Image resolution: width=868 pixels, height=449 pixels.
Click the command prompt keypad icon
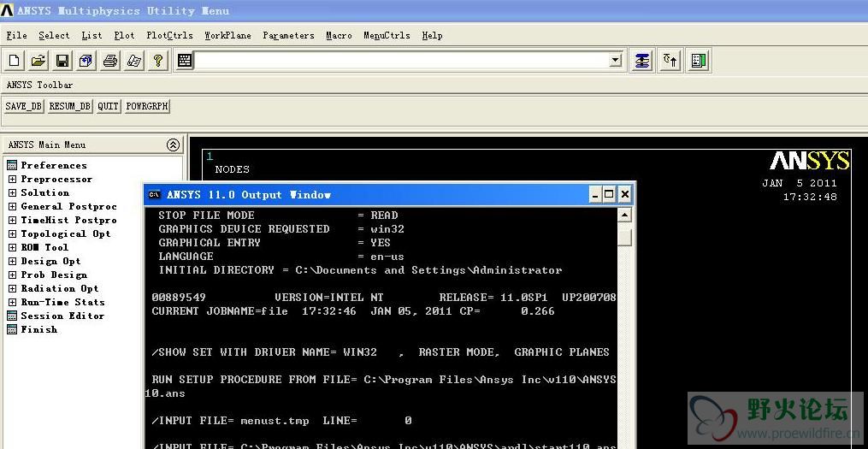185,61
